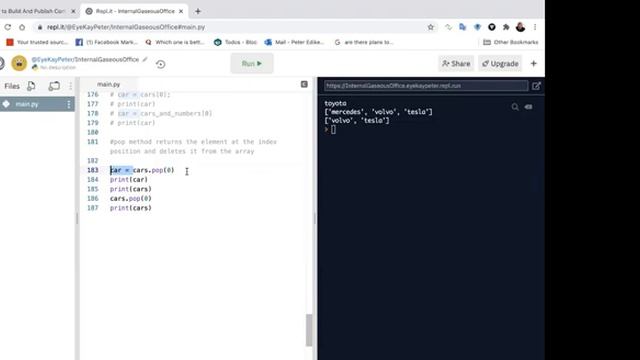The image size is (640, 360).
Task: Switch to the Build And Publish browser tab
Action: click(35, 11)
